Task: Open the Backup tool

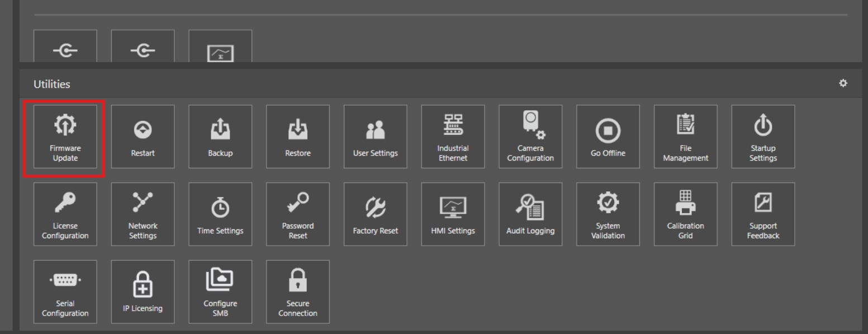Action: (220, 137)
